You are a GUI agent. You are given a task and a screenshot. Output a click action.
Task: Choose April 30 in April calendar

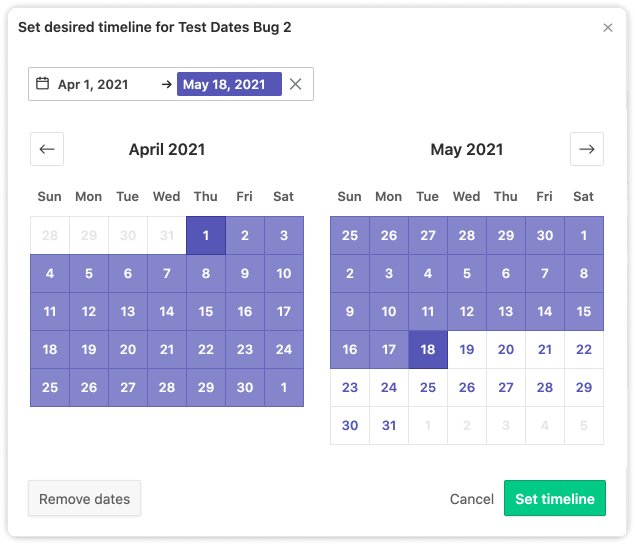pos(245,387)
